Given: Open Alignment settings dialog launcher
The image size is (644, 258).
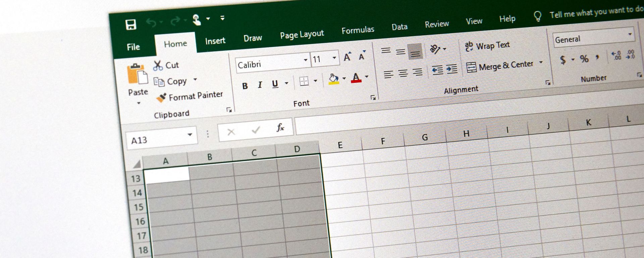Looking at the screenshot, I should 548,82.
